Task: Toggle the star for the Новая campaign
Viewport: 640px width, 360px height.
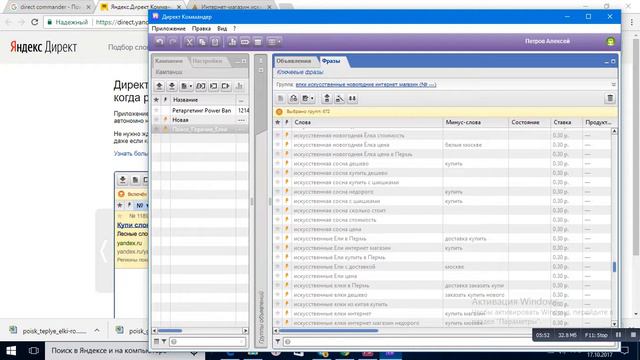Action: (156, 120)
